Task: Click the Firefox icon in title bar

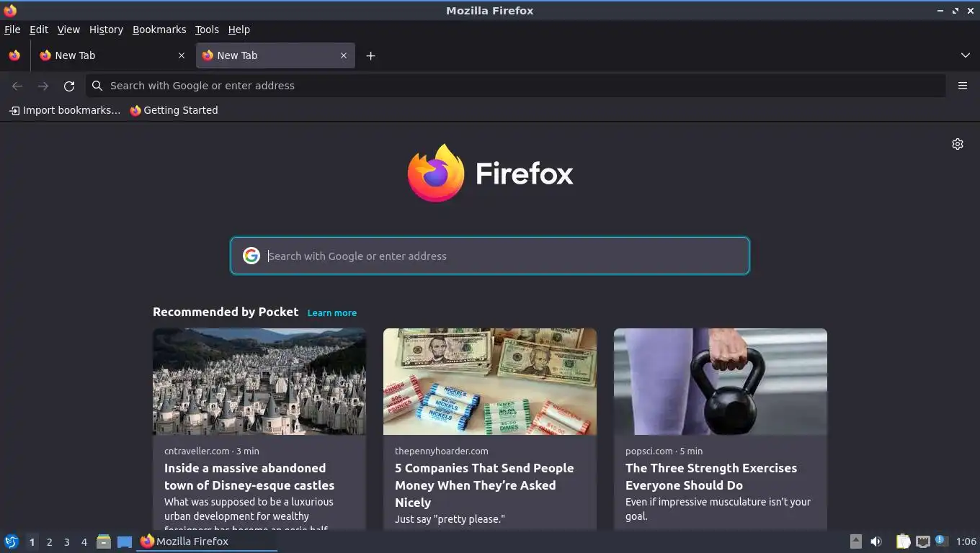Action: [x=10, y=11]
